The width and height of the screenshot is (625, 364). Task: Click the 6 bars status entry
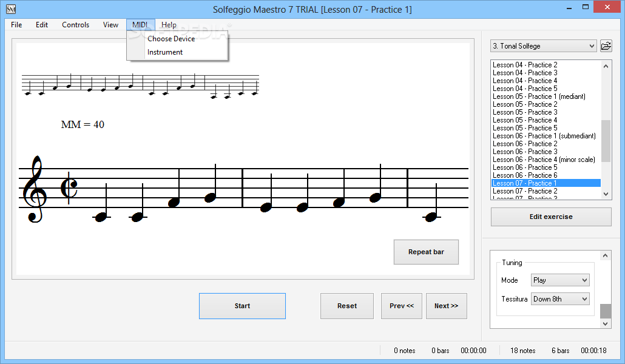tap(561, 351)
